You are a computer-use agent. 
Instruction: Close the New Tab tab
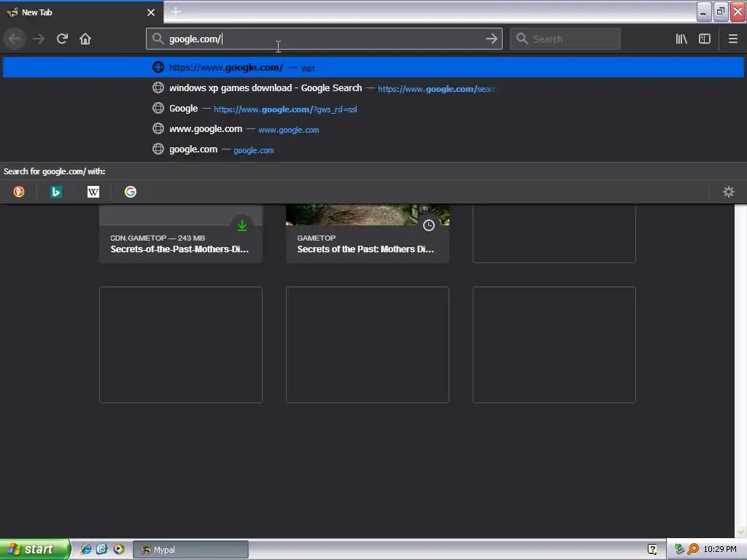pos(150,12)
